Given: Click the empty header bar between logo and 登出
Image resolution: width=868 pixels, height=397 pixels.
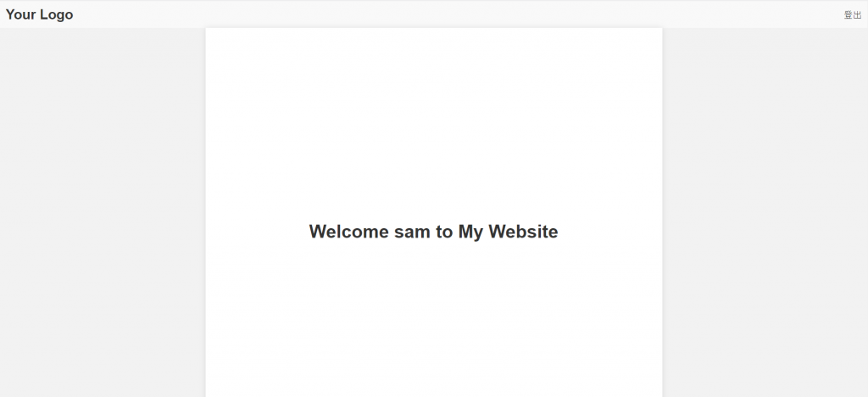Looking at the screenshot, I should click(x=459, y=15).
